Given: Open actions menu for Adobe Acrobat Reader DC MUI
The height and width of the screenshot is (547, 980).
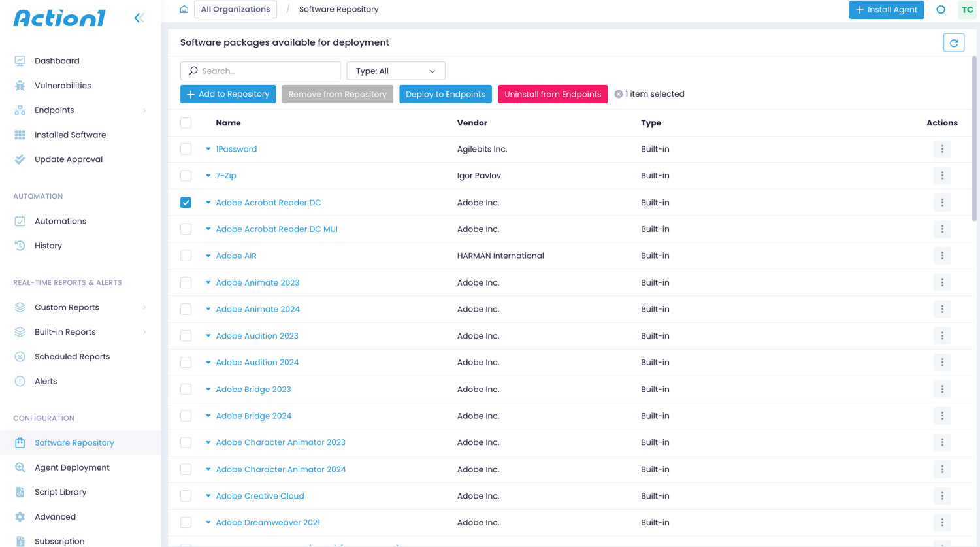Looking at the screenshot, I should tap(942, 229).
